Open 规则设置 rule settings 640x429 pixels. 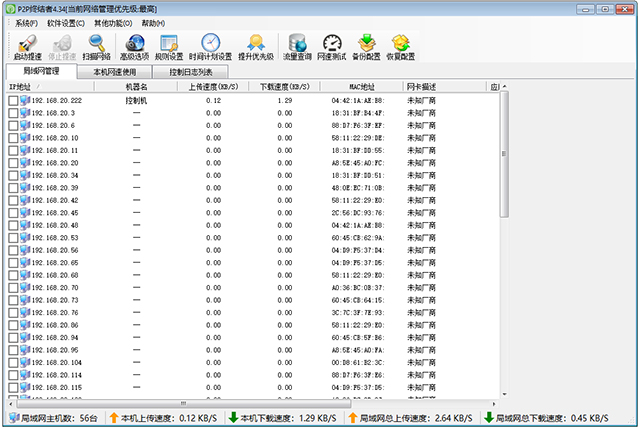(169, 46)
